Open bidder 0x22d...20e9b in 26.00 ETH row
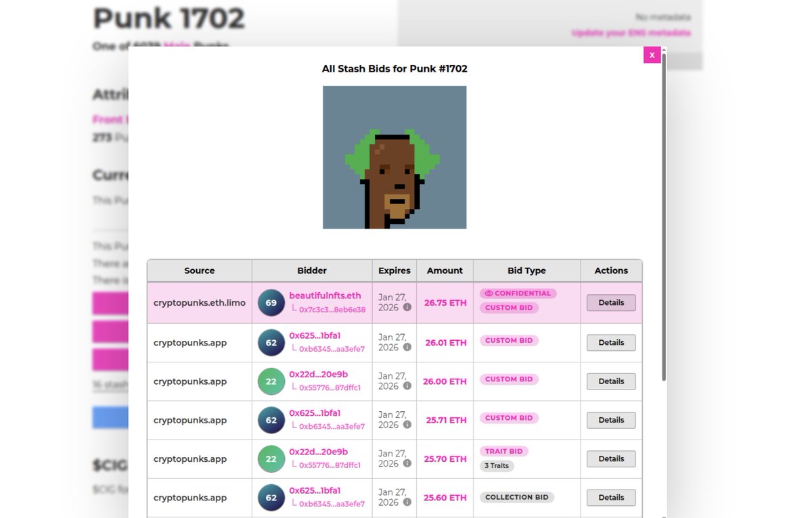Image resolution: width=812 pixels, height=518 pixels. coord(318,374)
